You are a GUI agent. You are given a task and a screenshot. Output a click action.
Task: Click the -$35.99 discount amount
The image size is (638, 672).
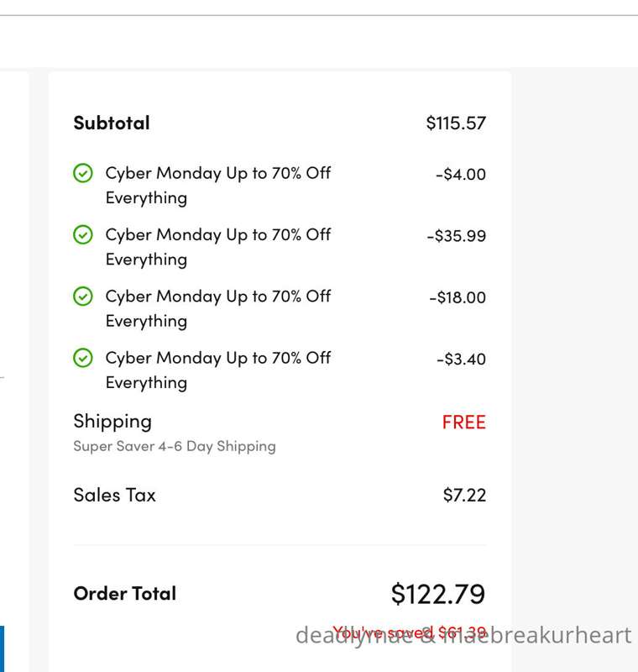[457, 236]
